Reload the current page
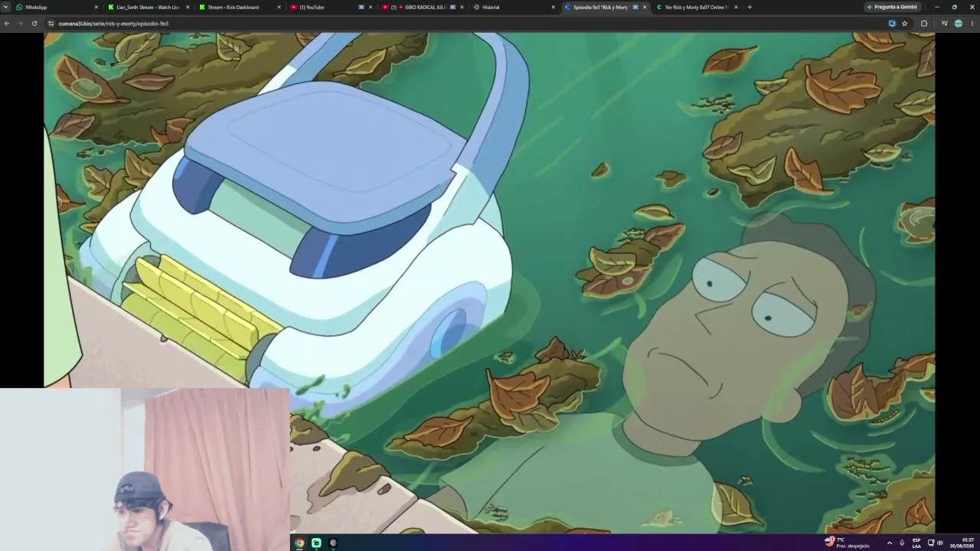The width and height of the screenshot is (980, 551). click(x=34, y=24)
